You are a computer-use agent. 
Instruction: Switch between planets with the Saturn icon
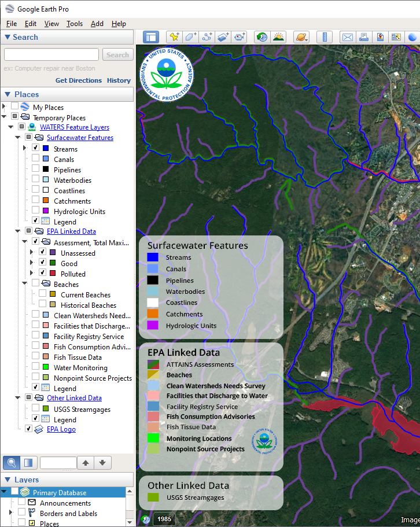pos(301,37)
